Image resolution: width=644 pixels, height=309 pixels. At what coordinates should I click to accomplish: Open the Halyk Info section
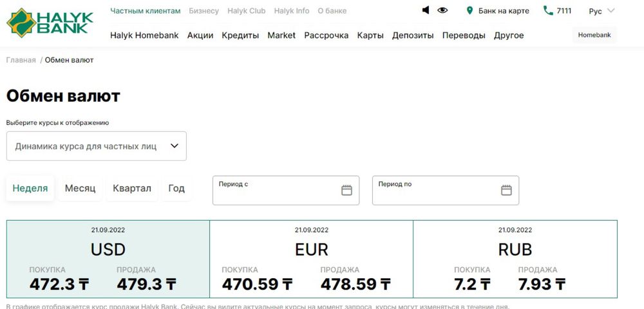pos(292,11)
